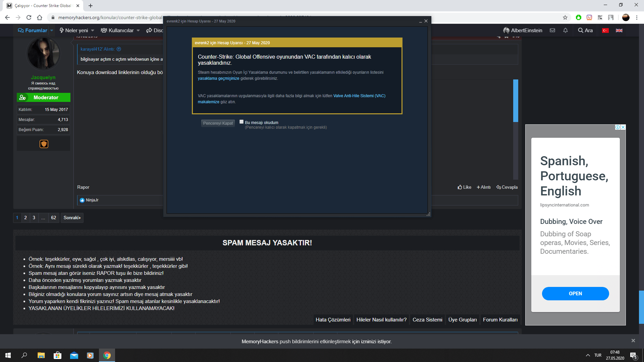The width and height of the screenshot is (644, 362).
Task: Open Microsoft Store from the taskbar
Action: tap(58, 355)
